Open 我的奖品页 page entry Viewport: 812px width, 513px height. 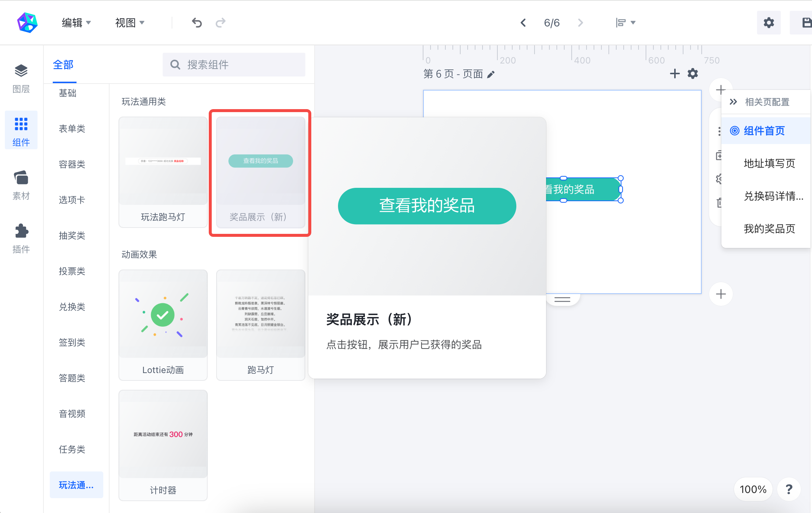pyautogui.click(x=769, y=229)
